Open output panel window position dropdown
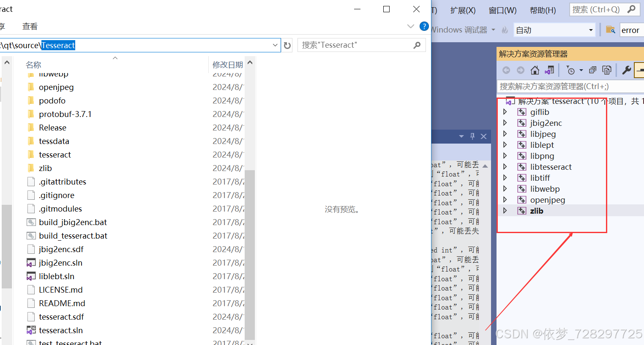 (x=461, y=136)
